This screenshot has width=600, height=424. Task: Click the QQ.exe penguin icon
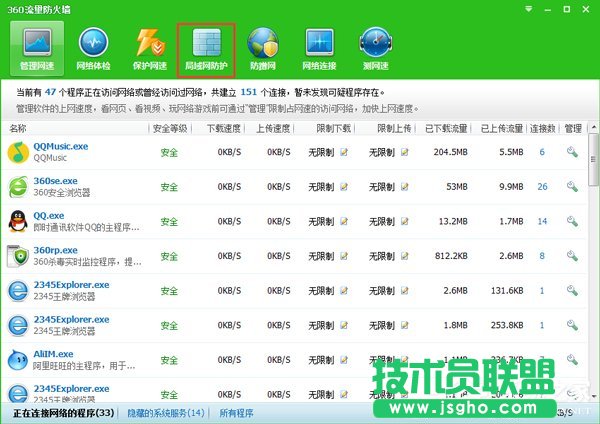tap(18, 221)
